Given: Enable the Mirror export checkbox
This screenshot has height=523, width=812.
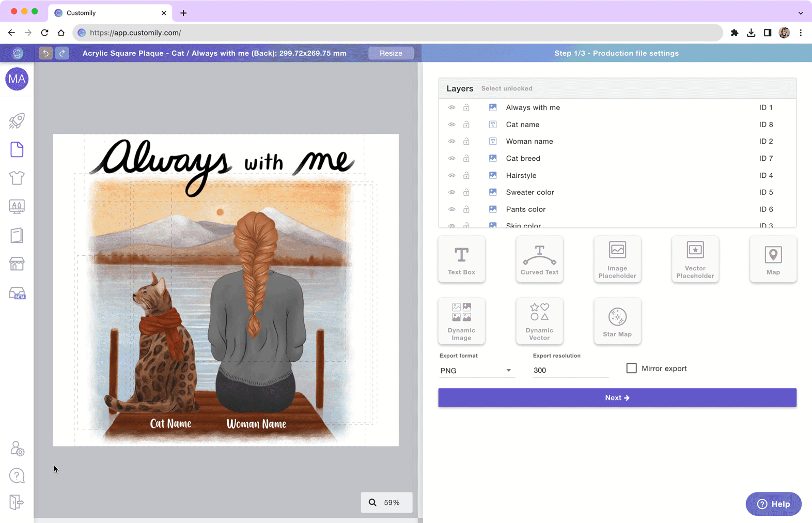Looking at the screenshot, I should click(631, 368).
